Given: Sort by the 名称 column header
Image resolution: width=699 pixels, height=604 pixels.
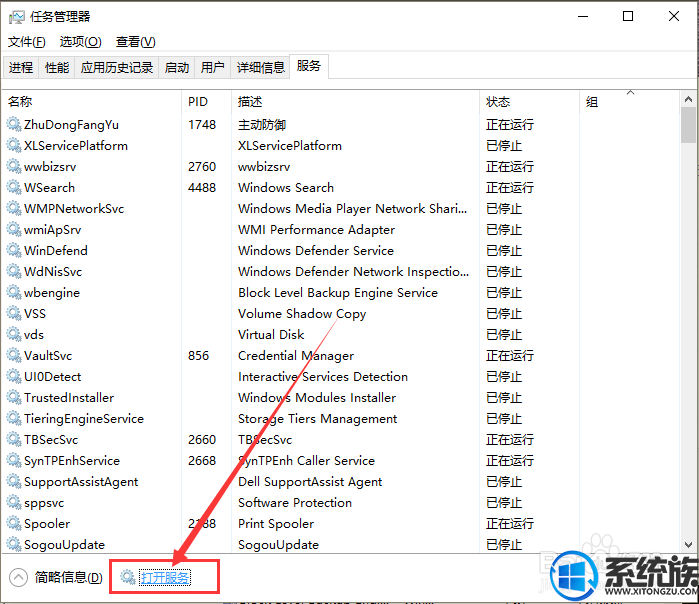Looking at the screenshot, I should (92, 102).
